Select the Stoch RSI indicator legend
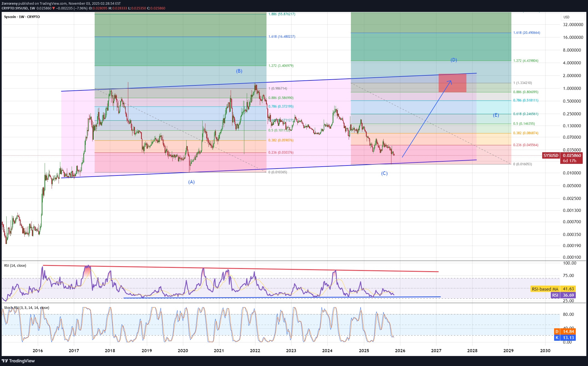 (x=27, y=308)
